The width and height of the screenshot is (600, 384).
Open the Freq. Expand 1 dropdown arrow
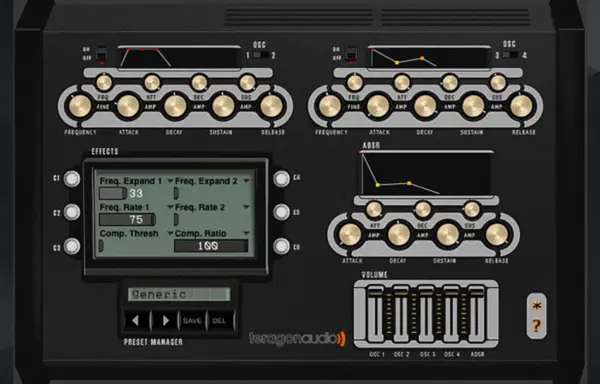[x=170, y=181]
